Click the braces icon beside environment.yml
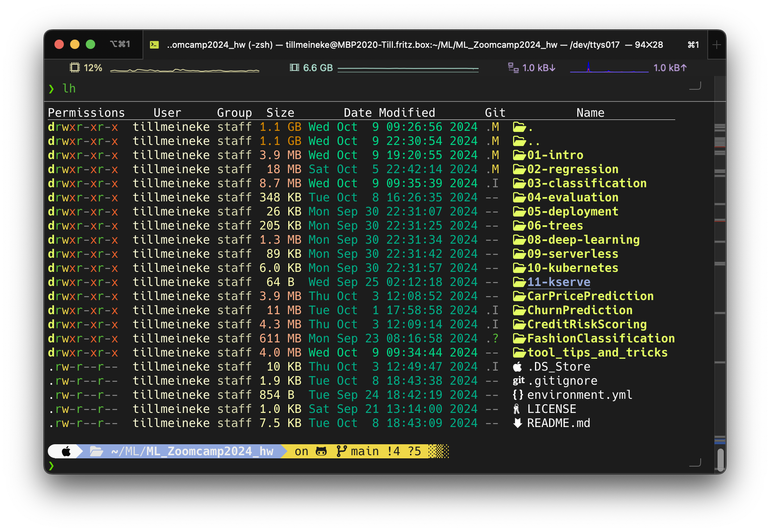This screenshot has width=770, height=532. [x=518, y=395]
